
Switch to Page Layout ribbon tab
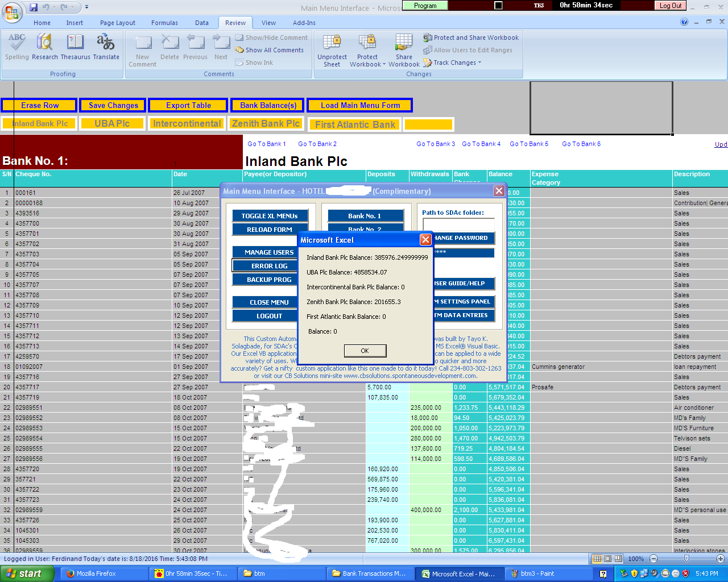pos(118,23)
